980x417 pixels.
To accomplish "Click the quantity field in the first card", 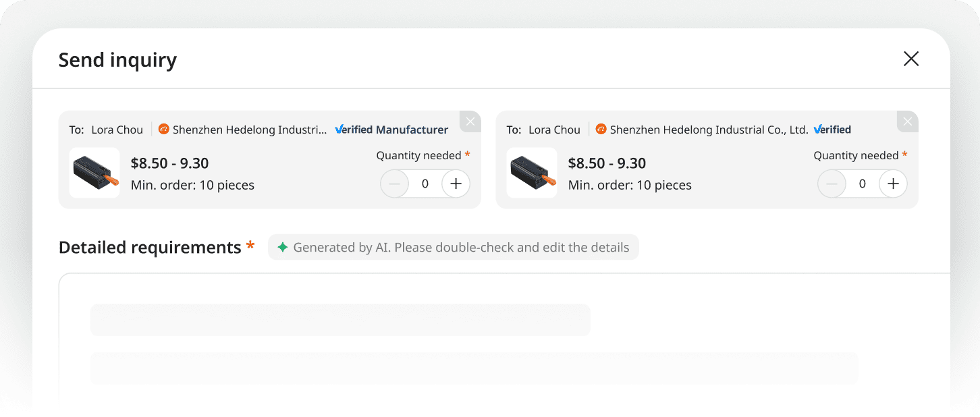I will [x=425, y=184].
